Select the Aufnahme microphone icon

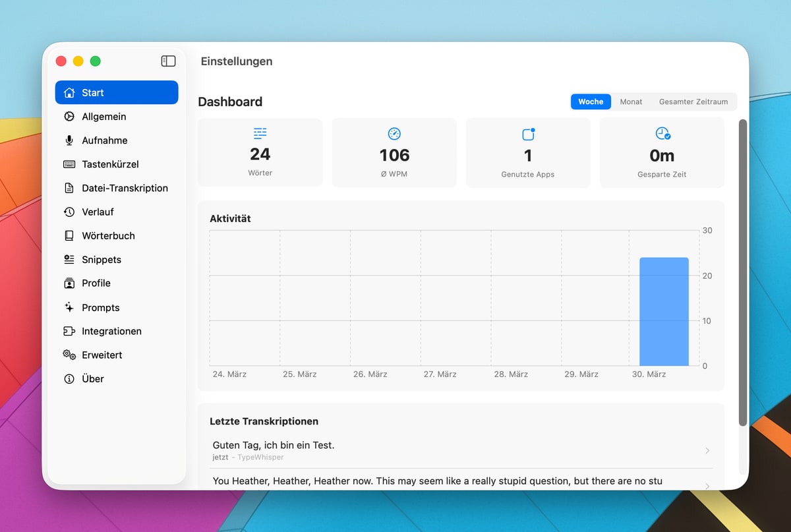tap(69, 140)
